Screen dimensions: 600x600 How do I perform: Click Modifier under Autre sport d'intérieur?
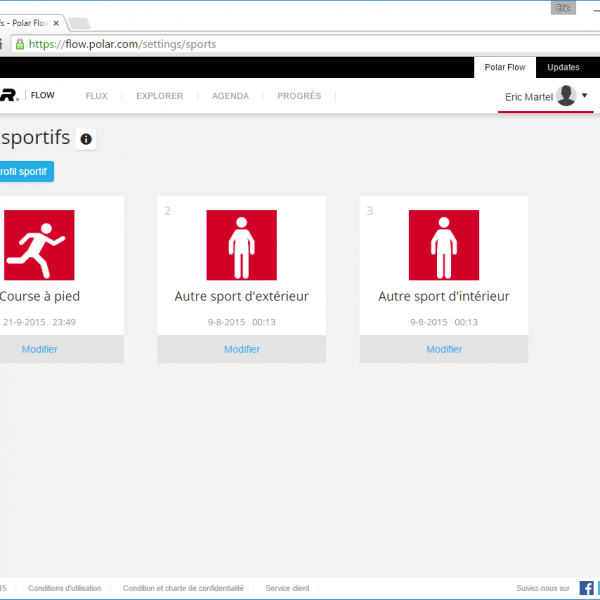[444, 349]
